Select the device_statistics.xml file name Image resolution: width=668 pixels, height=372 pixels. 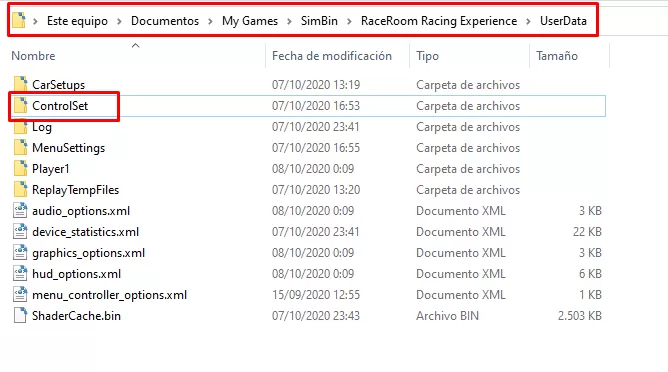coord(85,232)
